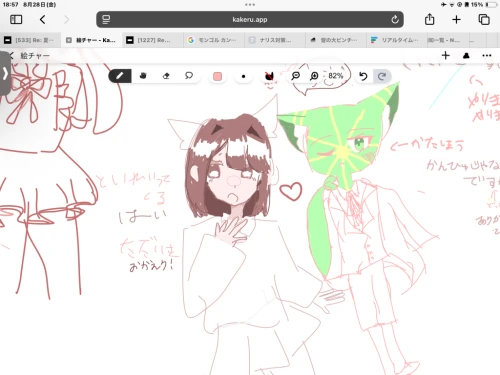The image size is (500, 375).
Task: Go back from the 絵チャー board
Action: 11,56
